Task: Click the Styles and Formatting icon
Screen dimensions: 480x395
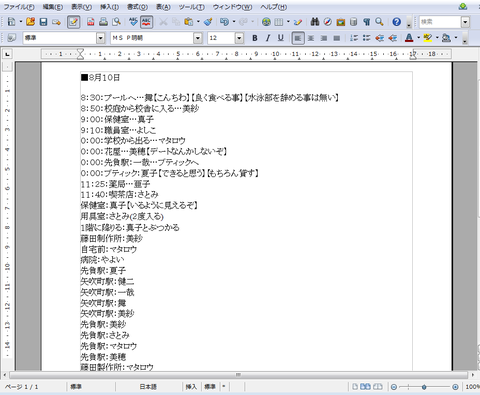Action: [x=12, y=38]
